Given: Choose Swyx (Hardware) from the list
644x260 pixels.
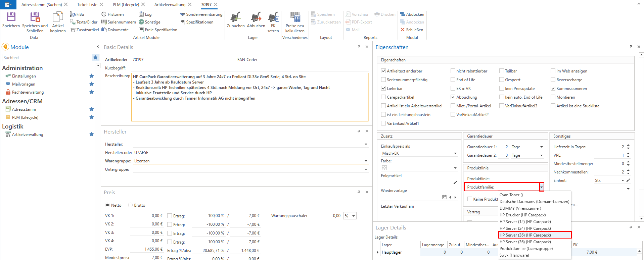Looking at the screenshot, I should [514, 255].
